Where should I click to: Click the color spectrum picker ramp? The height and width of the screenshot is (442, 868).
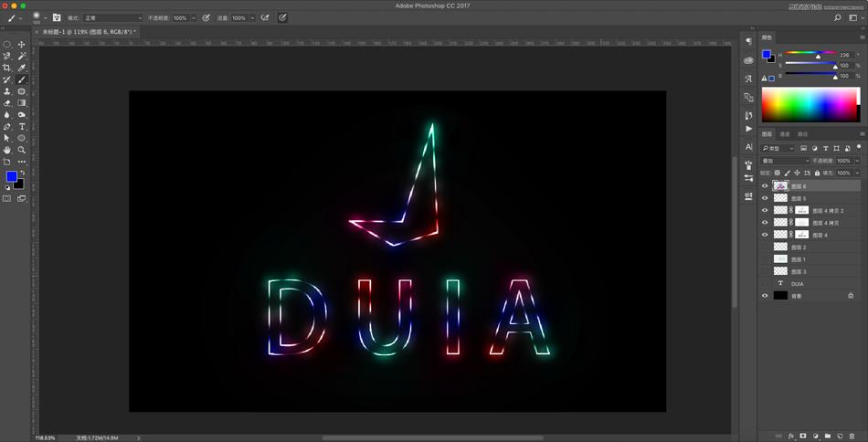click(x=810, y=104)
